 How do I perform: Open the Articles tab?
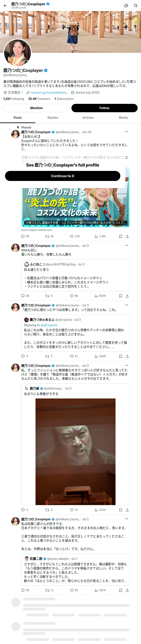pyautogui.click(x=88, y=117)
